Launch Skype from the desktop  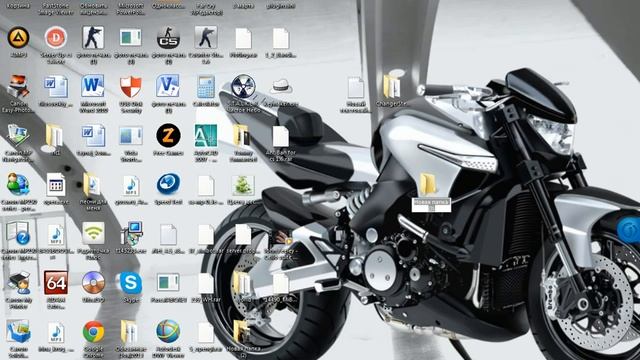[131, 282]
